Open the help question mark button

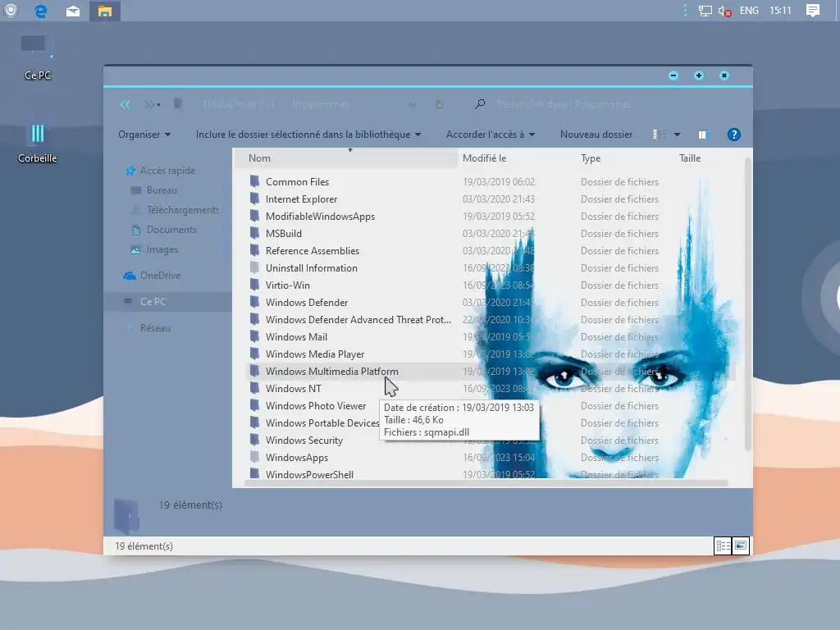(734, 135)
